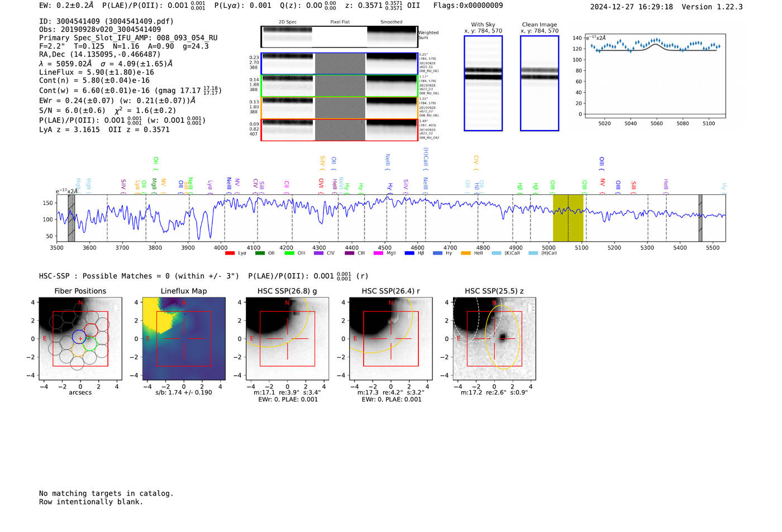Click the red fiber circle in Fiber Positions
The image size is (782, 532).
click(91, 329)
